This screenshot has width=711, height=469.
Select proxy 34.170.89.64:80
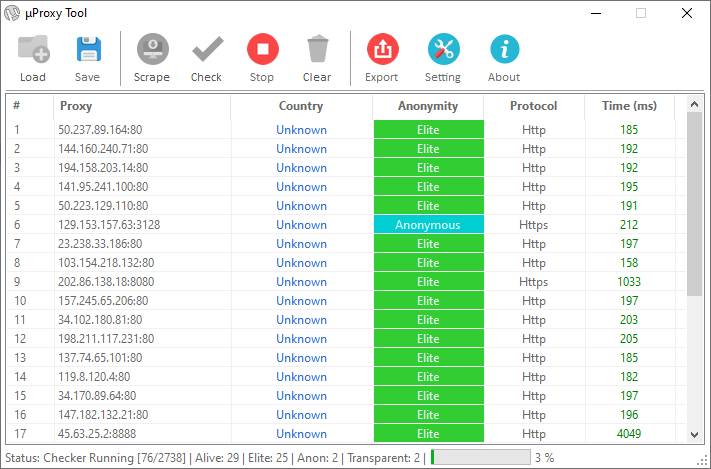(97, 396)
